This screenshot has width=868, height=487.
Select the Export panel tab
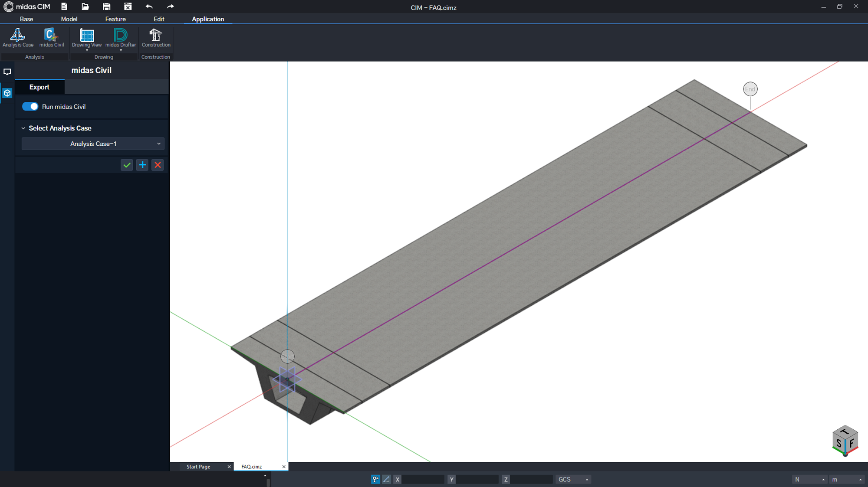pyautogui.click(x=39, y=87)
